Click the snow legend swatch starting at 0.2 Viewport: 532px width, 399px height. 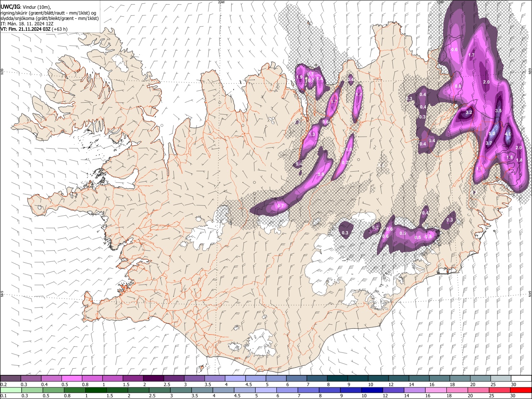pyautogui.click(x=11, y=378)
